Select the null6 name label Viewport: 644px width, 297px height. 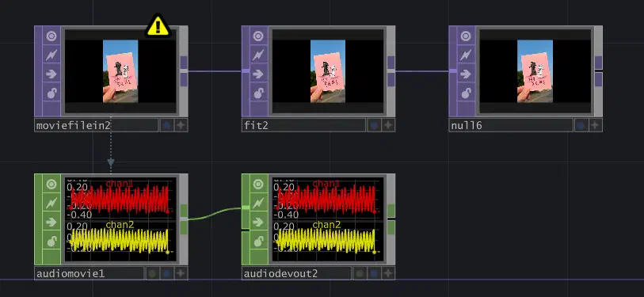pos(511,125)
